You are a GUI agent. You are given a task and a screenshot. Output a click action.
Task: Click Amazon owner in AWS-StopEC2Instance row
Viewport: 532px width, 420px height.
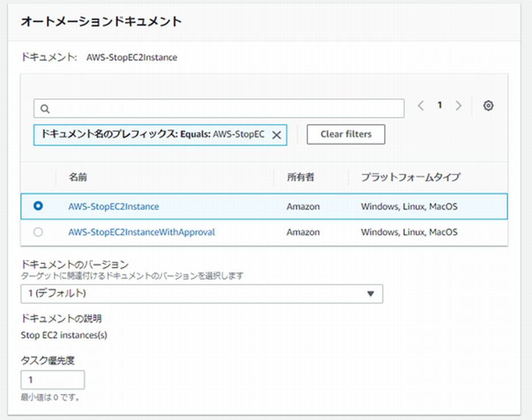click(x=303, y=207)
